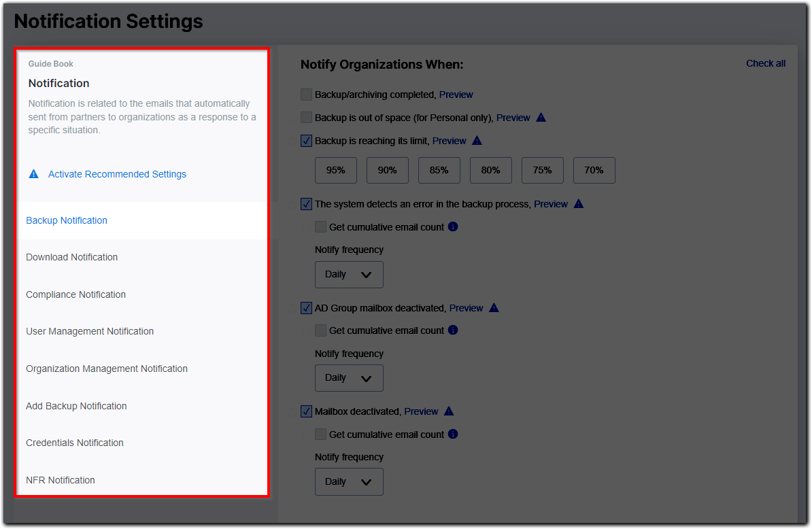Open the User Management Notification section
The image size is (812, 529).
(90, 331)
